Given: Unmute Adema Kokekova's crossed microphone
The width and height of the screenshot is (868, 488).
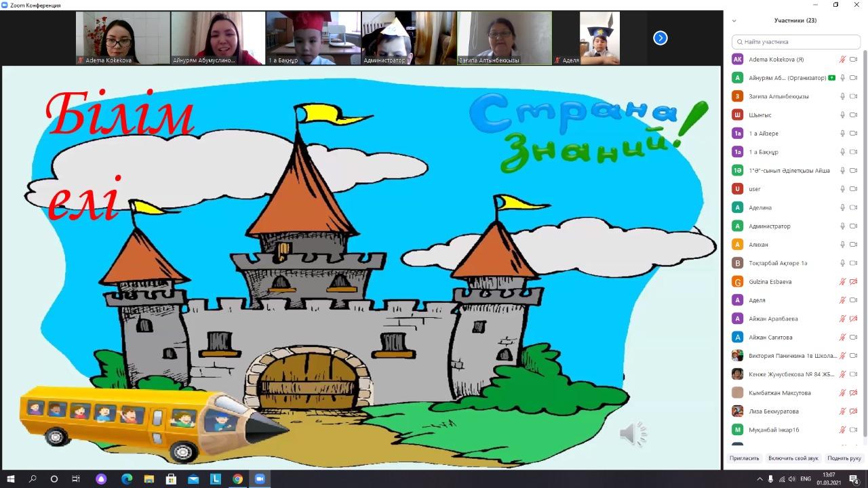Looking at the screenshot, I should click(842, 60).
